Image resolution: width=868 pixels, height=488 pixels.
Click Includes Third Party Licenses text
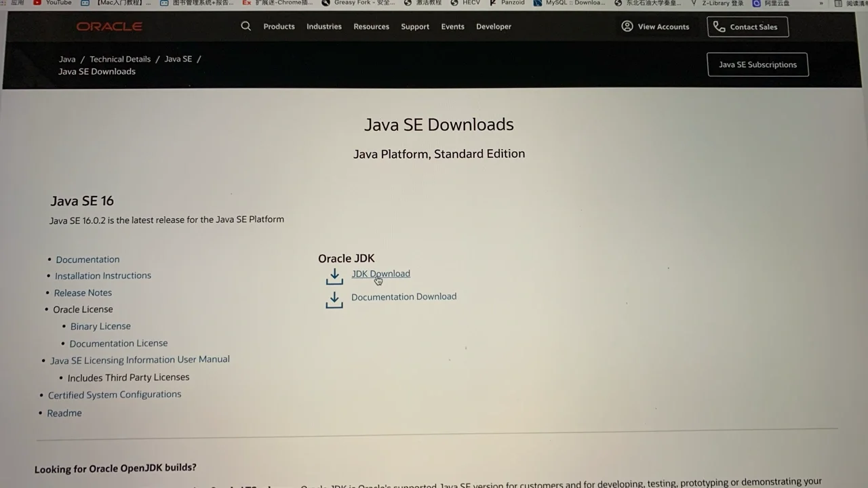coord(128,378)
